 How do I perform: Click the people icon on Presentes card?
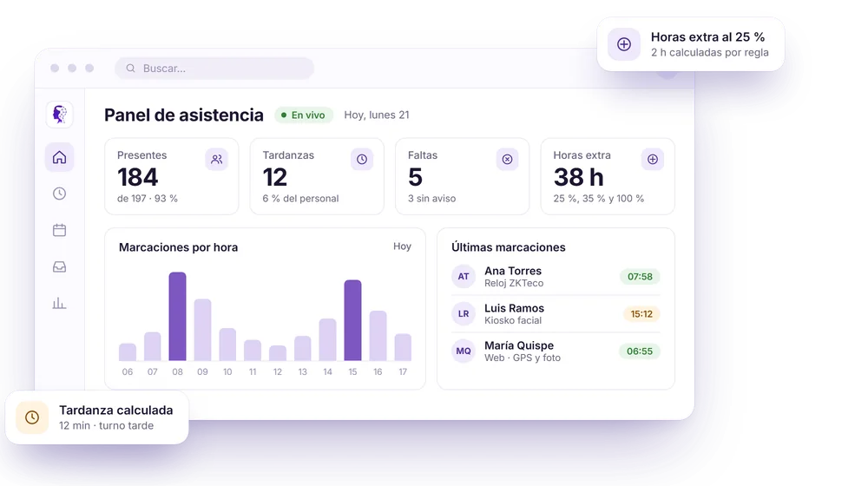216,160
